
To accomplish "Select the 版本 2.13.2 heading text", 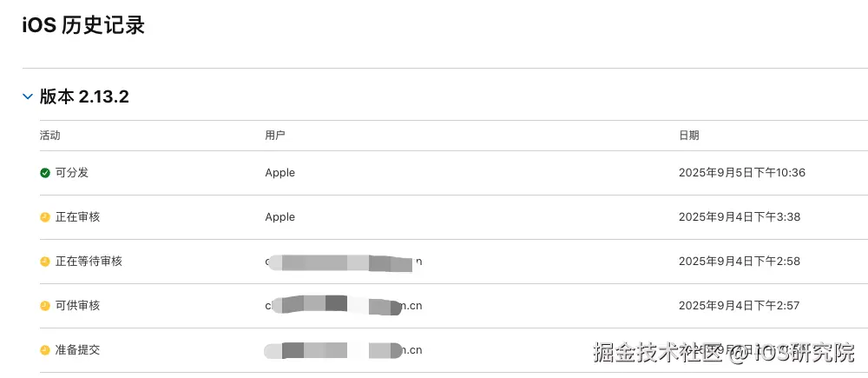I will (x=84, y=97).
